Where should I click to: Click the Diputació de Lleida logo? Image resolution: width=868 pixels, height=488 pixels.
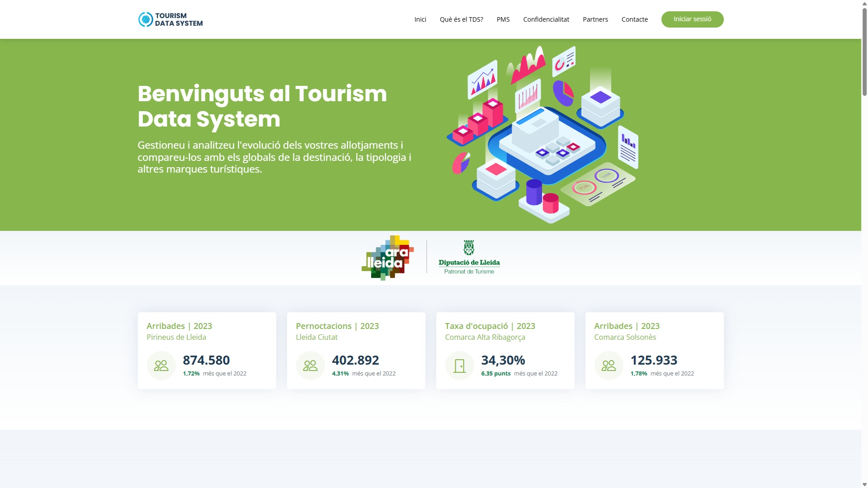click(469, 257)
